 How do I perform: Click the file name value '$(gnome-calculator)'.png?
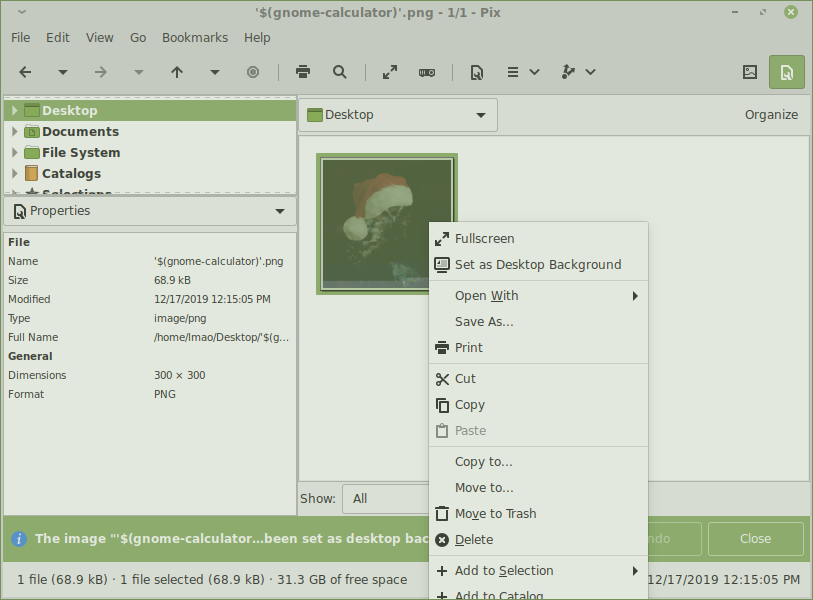(x=218, y=261)
